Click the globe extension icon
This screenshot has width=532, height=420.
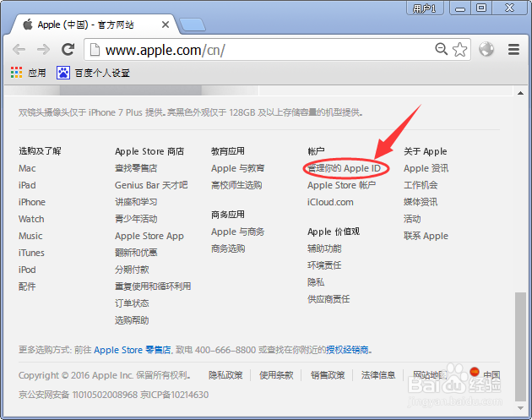pyautogui.click(x=486, y=49)
